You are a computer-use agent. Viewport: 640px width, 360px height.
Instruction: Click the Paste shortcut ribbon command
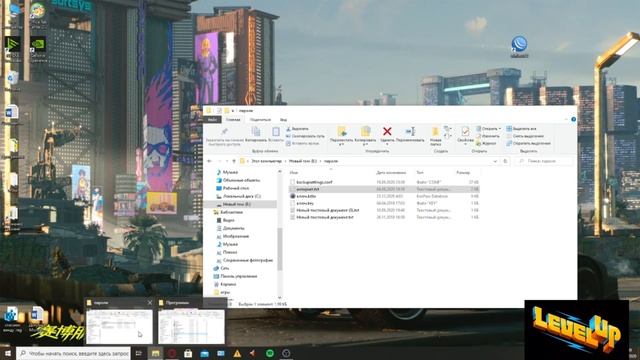pyautogui.click(x=302, y=143)
